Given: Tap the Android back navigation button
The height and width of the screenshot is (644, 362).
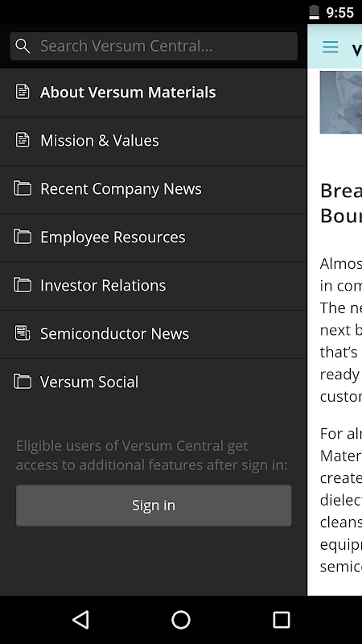Looking at the screenshot, I should [80, 620].
